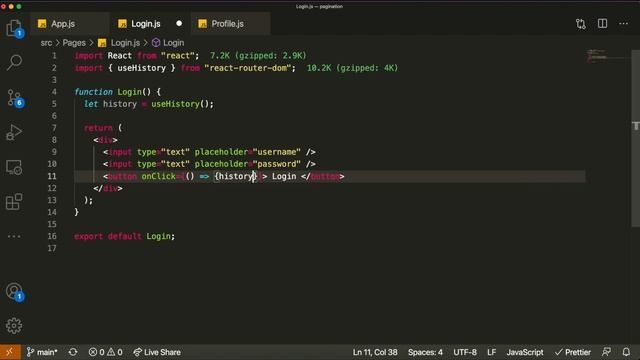The image size is (640, 360).
Task: Open the Search view icon
Action: click(x=14, y=62)
